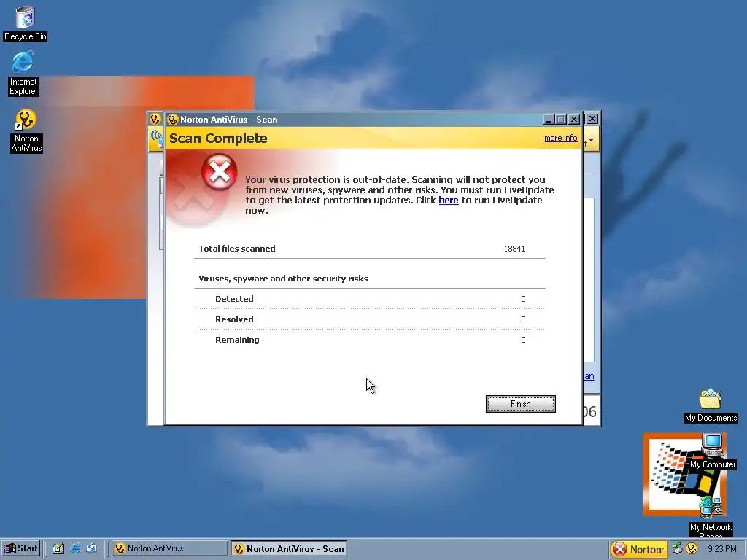Click the Outlook Express quick launch icon
Screen dimensions: 747x560
(x=91, y=548)
